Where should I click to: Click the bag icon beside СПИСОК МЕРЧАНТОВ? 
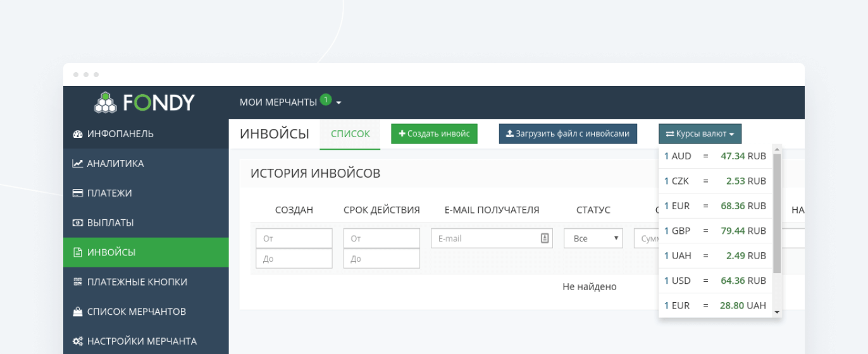(78, 312)
